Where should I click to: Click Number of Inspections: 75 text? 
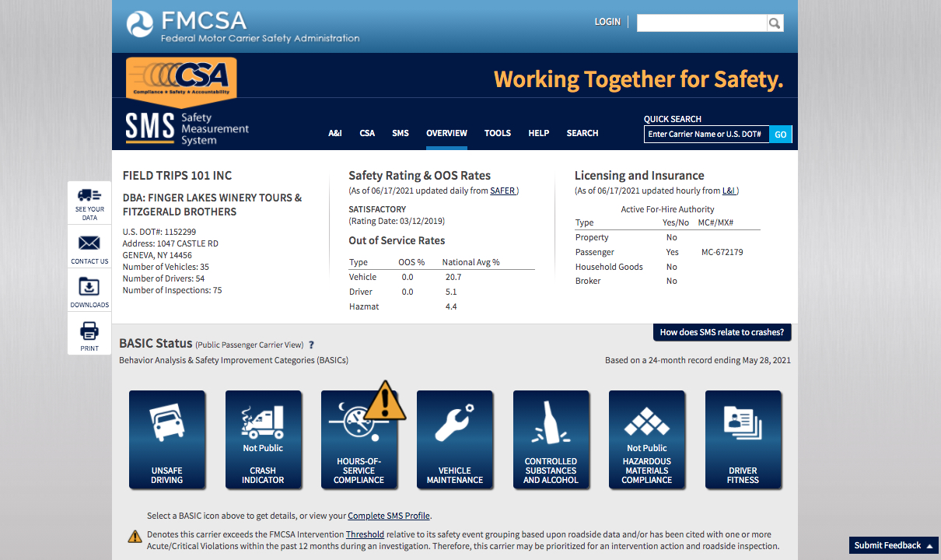[x=173, y=290]
